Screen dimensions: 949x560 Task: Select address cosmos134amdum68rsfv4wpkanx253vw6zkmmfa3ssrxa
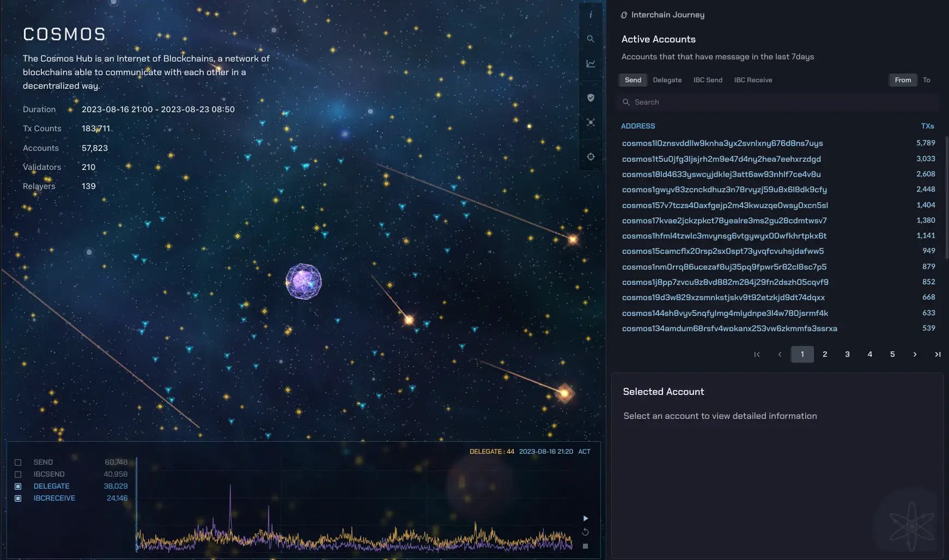(729, 328)
